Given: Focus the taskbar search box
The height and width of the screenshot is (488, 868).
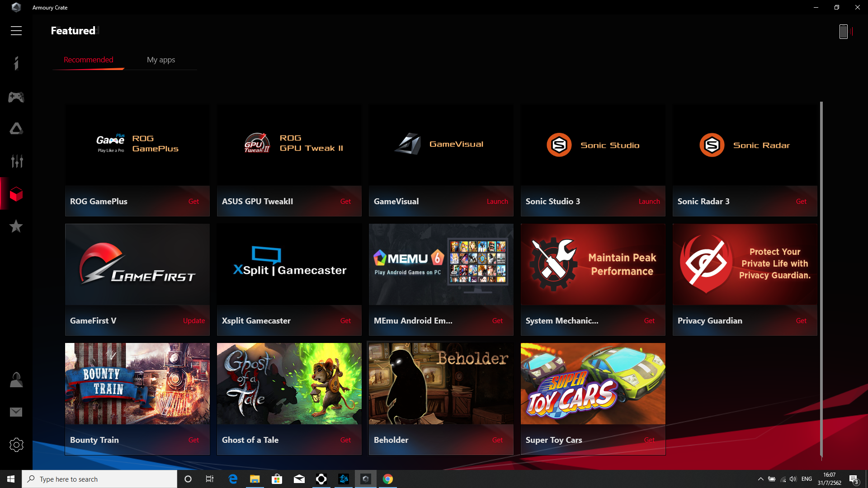Looking at the screenshot, I should [x=99, y=479].
